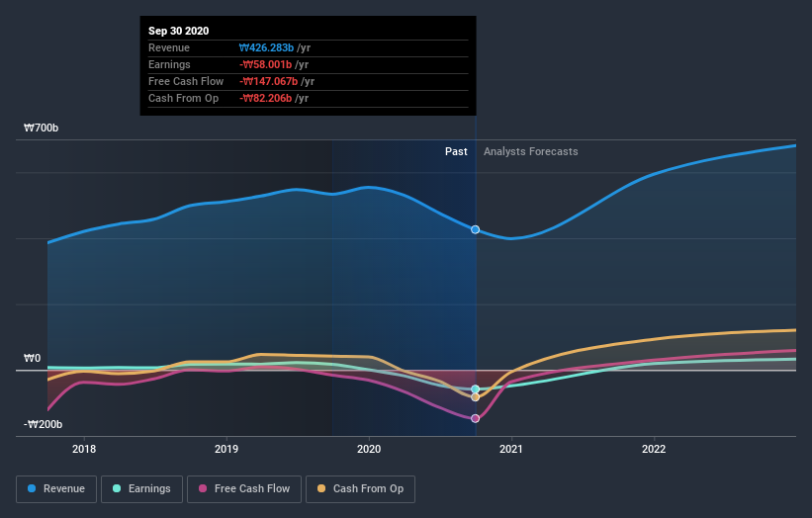
Task: Click the ₩0 y-axis label
Action: [32, 358]
